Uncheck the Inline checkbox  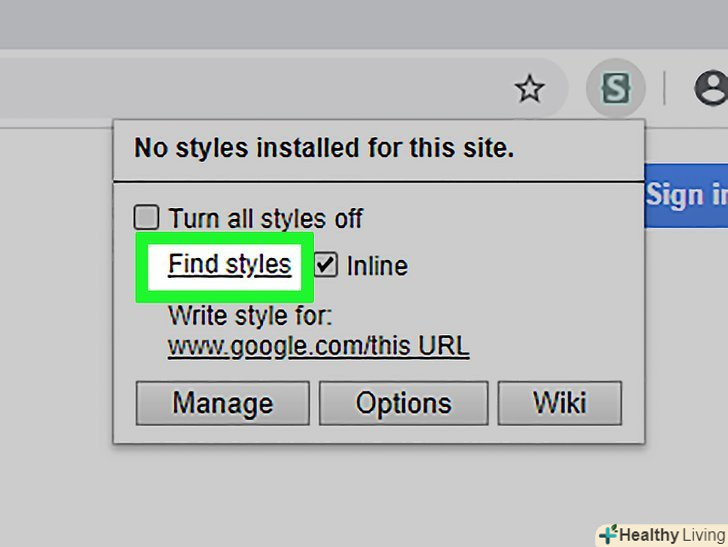tap(326, 265)
